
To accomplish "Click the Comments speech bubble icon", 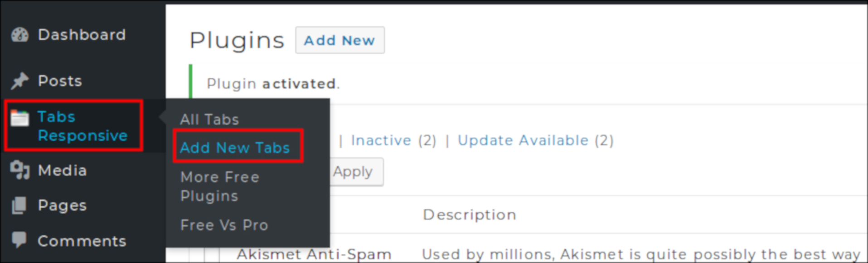I will tap(19, 239).
